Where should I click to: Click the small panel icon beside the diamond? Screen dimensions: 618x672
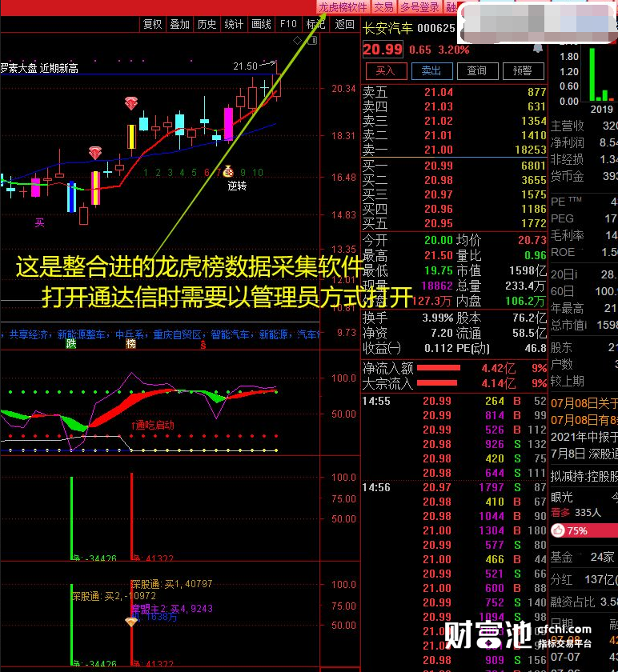[x=313, y=41]
